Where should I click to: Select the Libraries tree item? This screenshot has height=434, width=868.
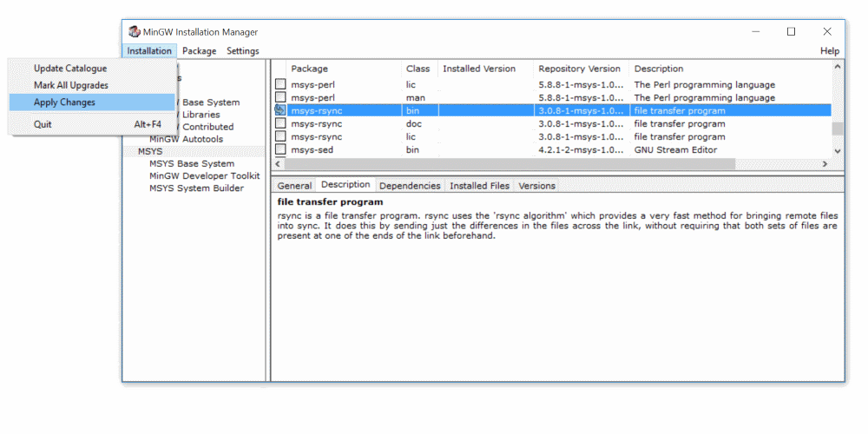tap(201, 115)
